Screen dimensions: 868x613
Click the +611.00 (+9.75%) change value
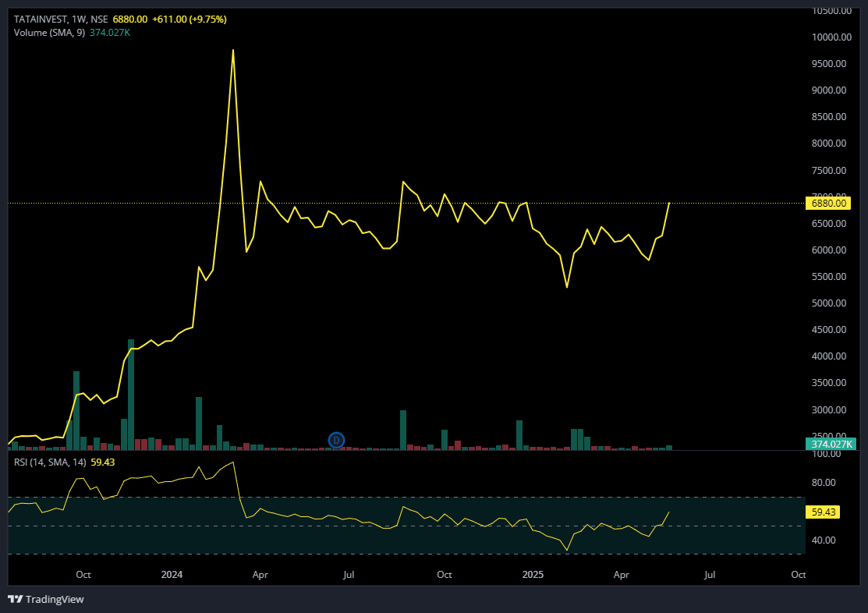pyautogui.click(x=190, y=19)
